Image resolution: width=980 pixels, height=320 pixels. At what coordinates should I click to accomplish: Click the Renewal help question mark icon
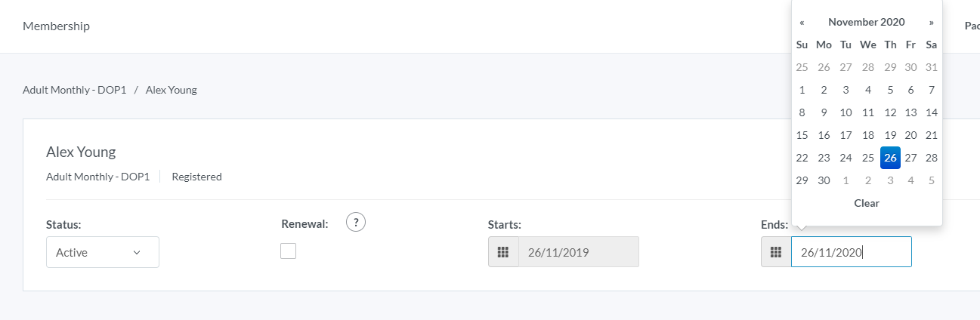(x=356, y=222)
